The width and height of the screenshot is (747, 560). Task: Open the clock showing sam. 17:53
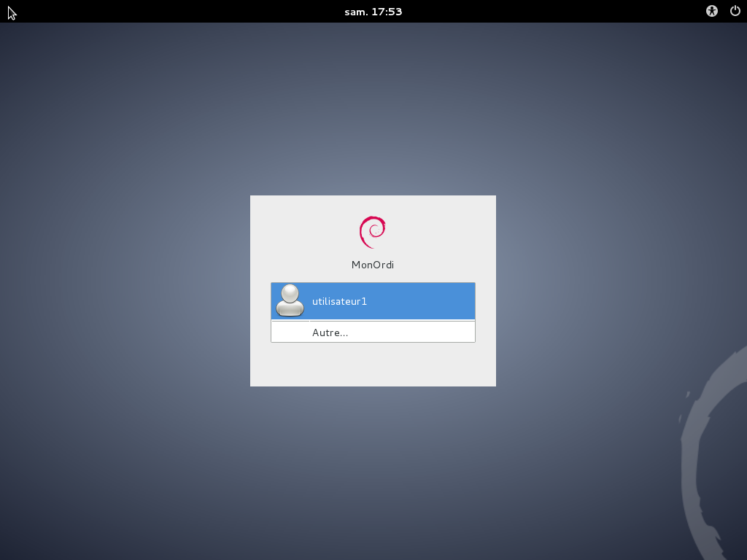pyautogui.click(x=373, y=11)
